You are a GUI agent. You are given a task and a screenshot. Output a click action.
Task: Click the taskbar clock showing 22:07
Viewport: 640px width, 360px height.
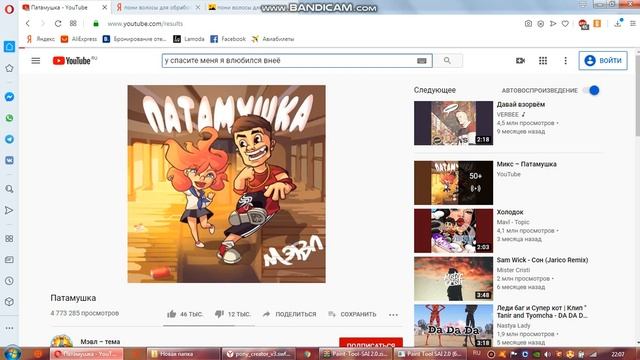[x=618, y=354]
